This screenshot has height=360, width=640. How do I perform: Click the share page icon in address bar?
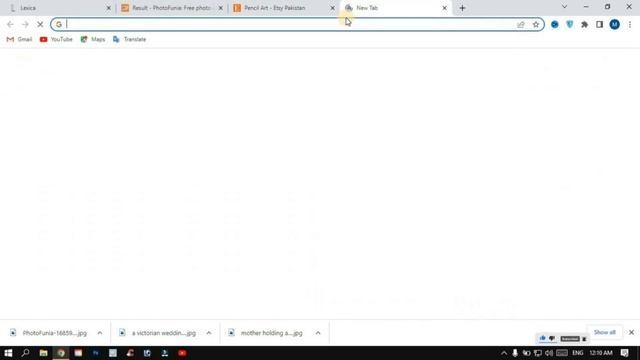click(521, 24)
